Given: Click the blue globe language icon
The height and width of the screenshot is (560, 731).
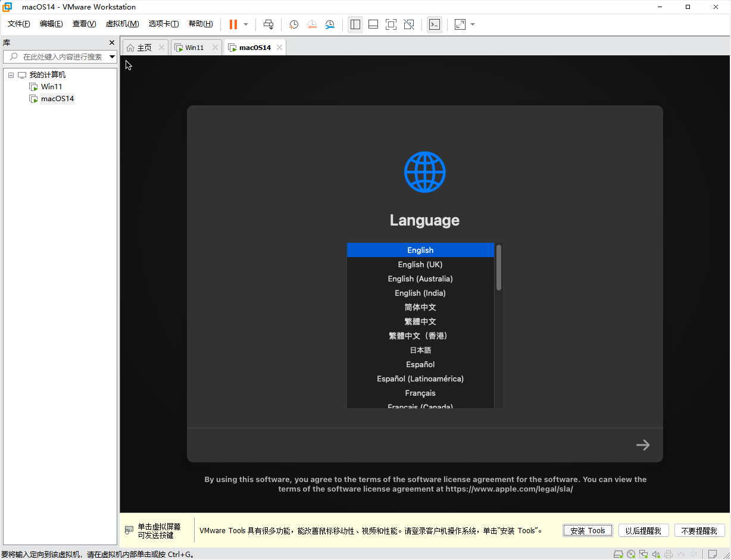Looking at the screenshot, I should point(424,172).
